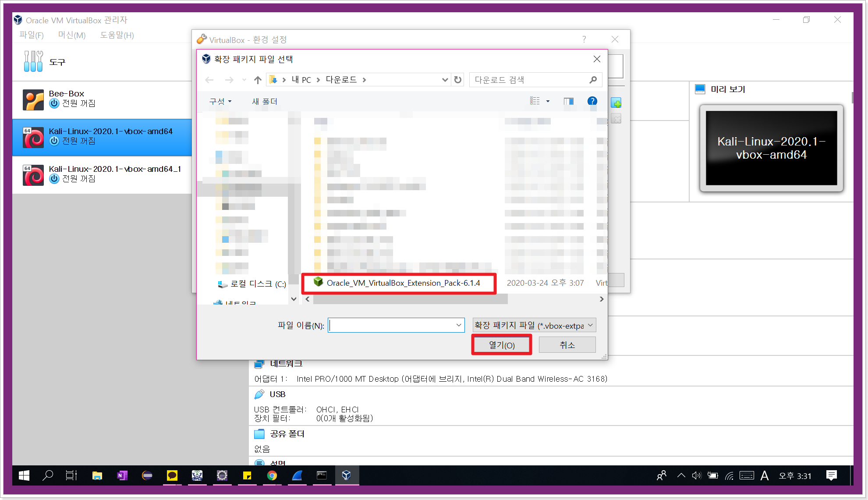
Task: Click the Chrome icon in taskbar
Action: [272, 475]
